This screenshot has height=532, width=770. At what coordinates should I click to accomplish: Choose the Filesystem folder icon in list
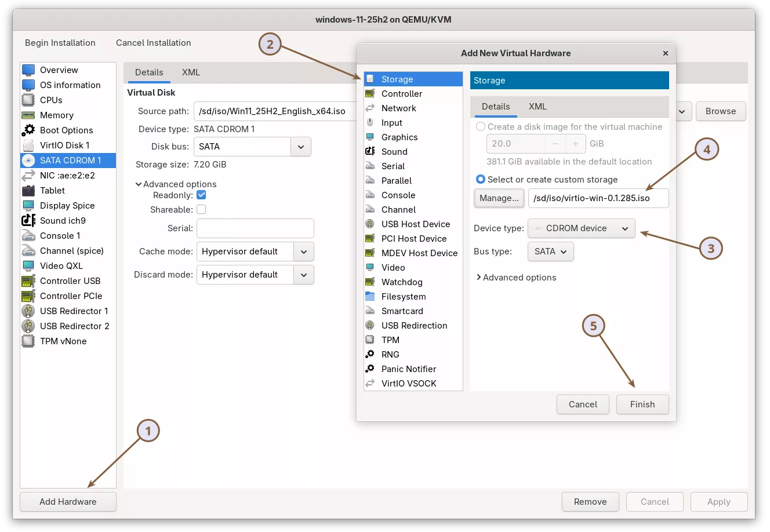tap(370, 297)
